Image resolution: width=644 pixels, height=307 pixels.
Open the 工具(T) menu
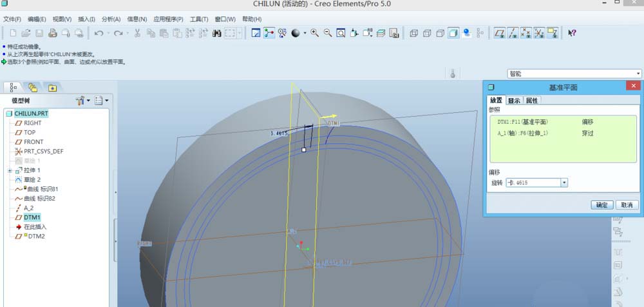click(x=199, y=19)
